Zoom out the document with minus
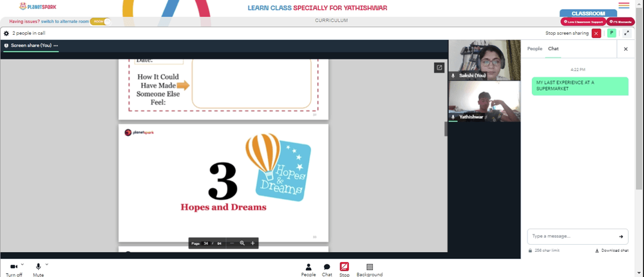Image resolution: width=644 pixels, height=277 pixels. click(232, 244)
